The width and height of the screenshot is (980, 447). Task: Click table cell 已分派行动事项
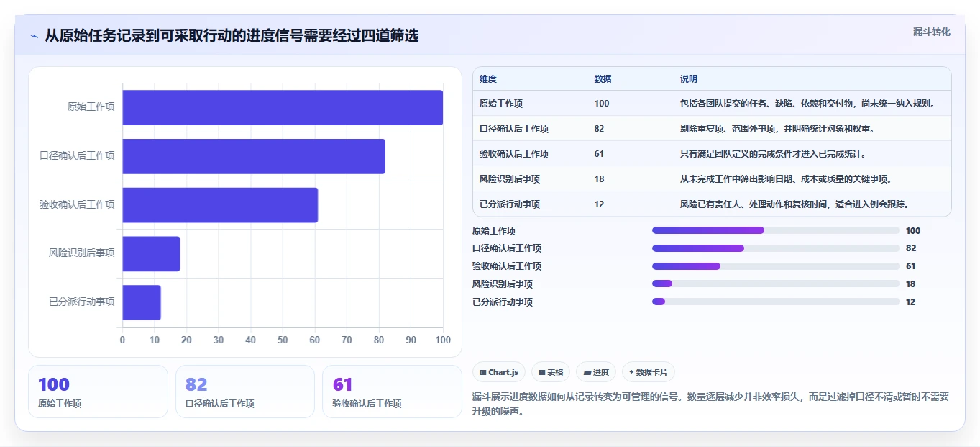pos(510,204)
